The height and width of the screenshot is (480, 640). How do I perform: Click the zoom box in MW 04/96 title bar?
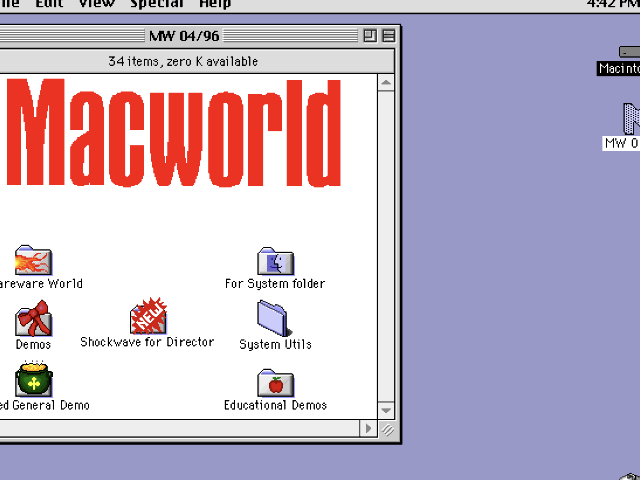pyautogui.click(x=370, y=36)
